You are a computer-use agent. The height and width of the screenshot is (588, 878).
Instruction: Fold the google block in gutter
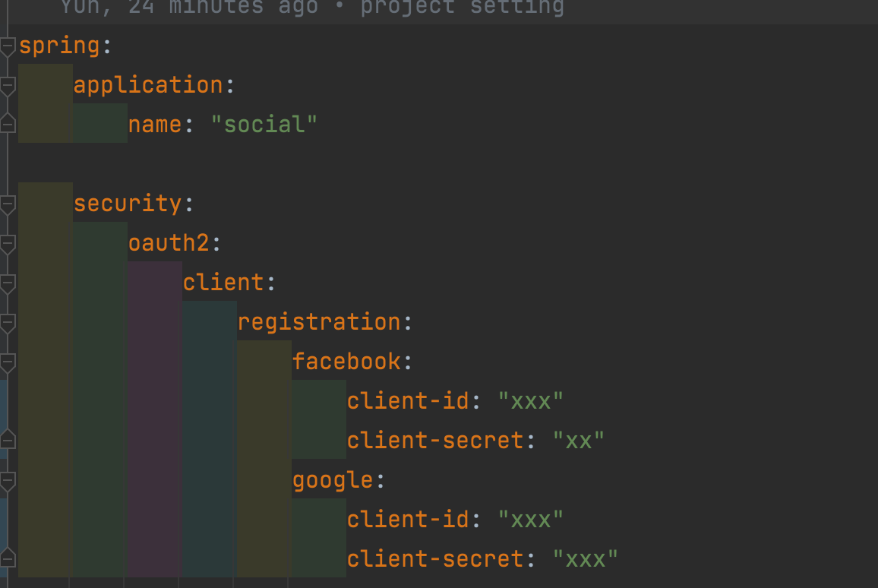(8, 481)
